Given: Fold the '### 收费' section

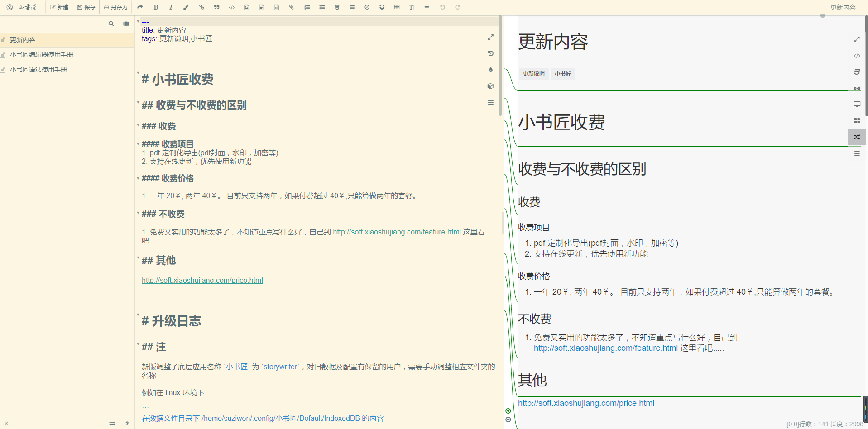Looking at the screenshot, I should click(138, 124).
